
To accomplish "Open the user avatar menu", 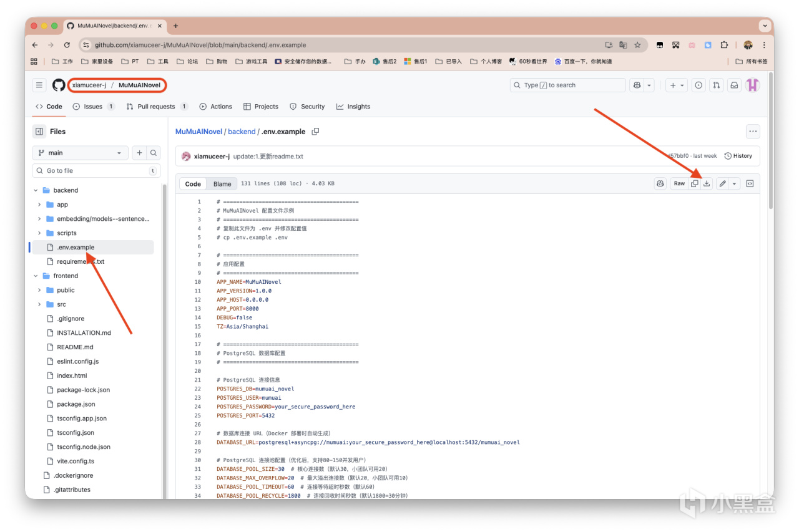I will [753, 85].
